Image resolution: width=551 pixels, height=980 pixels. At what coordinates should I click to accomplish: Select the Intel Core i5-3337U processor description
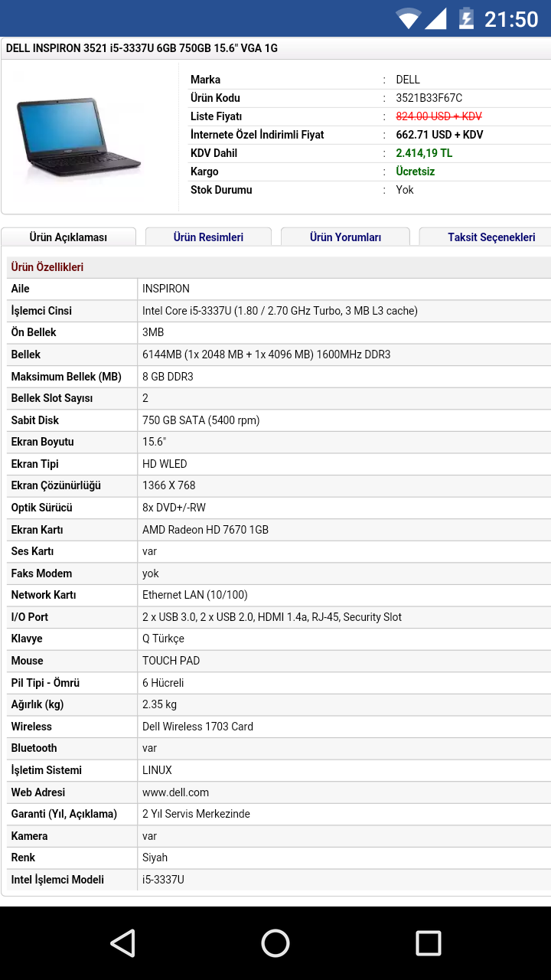280,311
